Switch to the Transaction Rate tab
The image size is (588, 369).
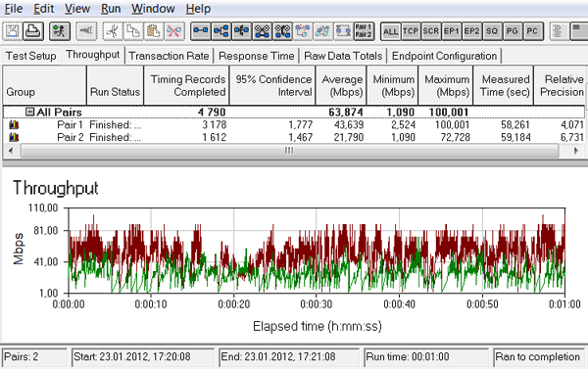pyautogui.click(x=169, y=56)
